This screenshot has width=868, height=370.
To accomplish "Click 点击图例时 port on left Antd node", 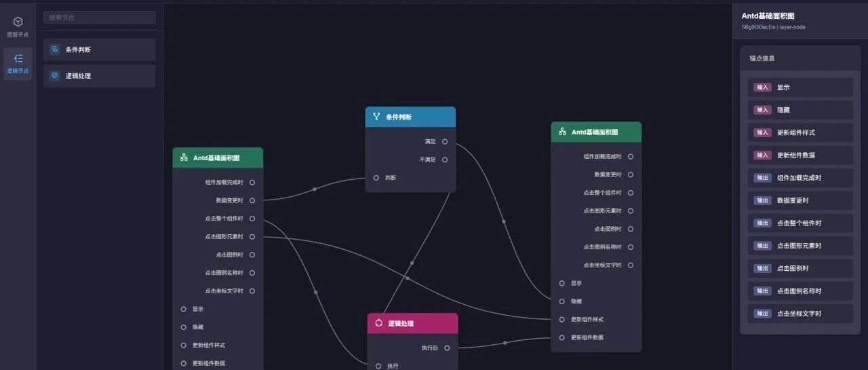I will [x=252, y=255].
